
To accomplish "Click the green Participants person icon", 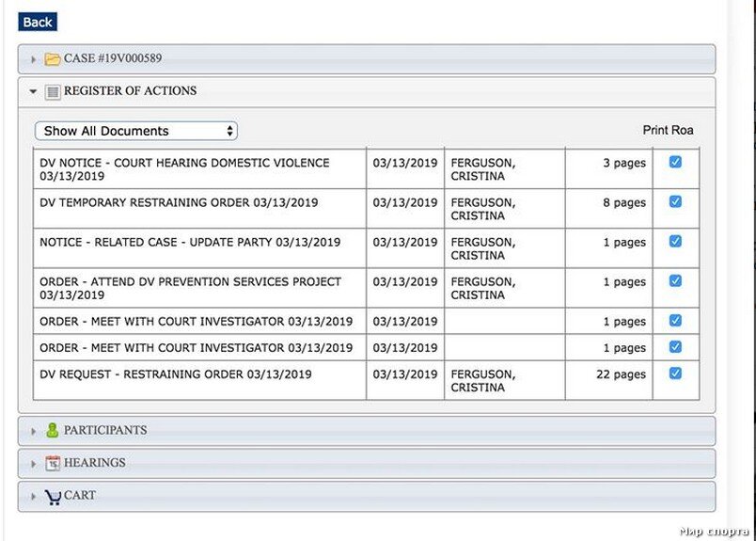I will (x=52, y=430).
